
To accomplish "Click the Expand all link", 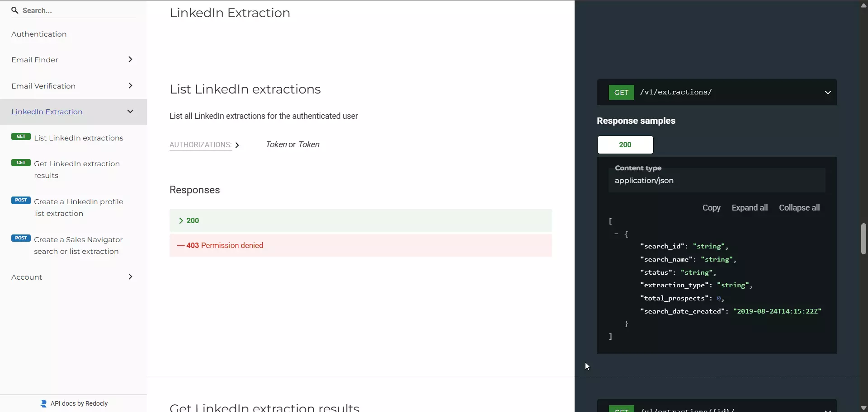I will click(750, 208).
